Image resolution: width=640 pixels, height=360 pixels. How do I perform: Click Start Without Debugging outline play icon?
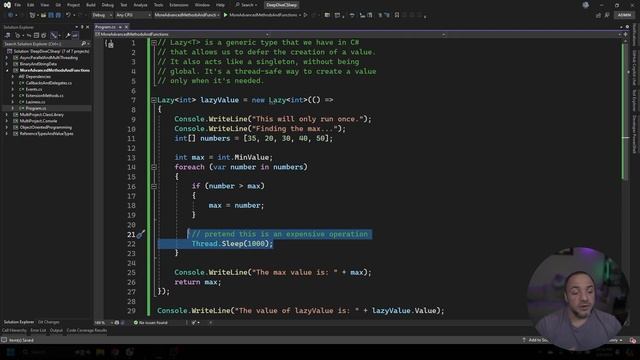point(305,15)
